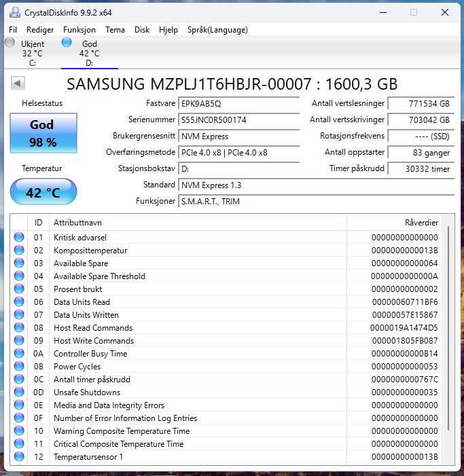Select the Host Read Commands attribute name
Viewport: 464px width, 476px height.
[93, 328]
